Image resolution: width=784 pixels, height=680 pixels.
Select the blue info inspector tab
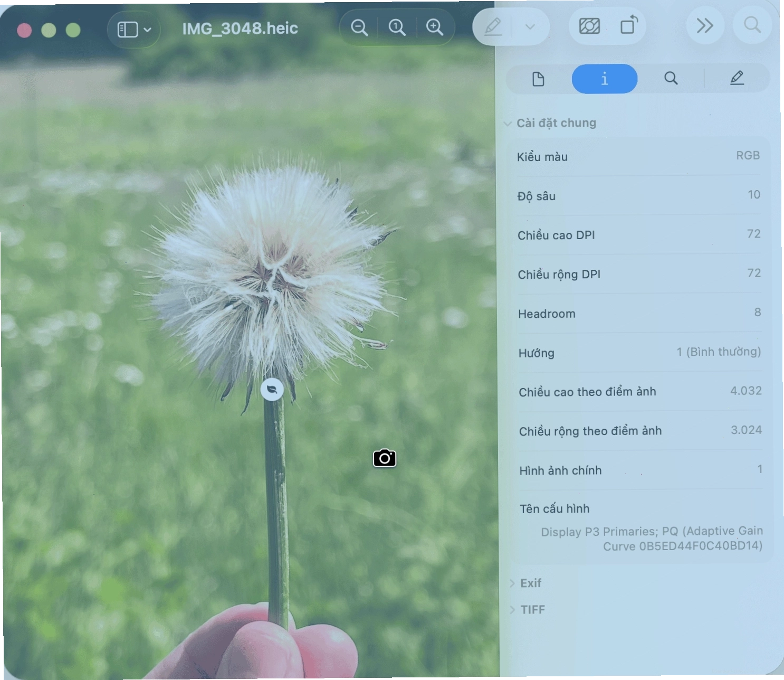tap(605, 79)
